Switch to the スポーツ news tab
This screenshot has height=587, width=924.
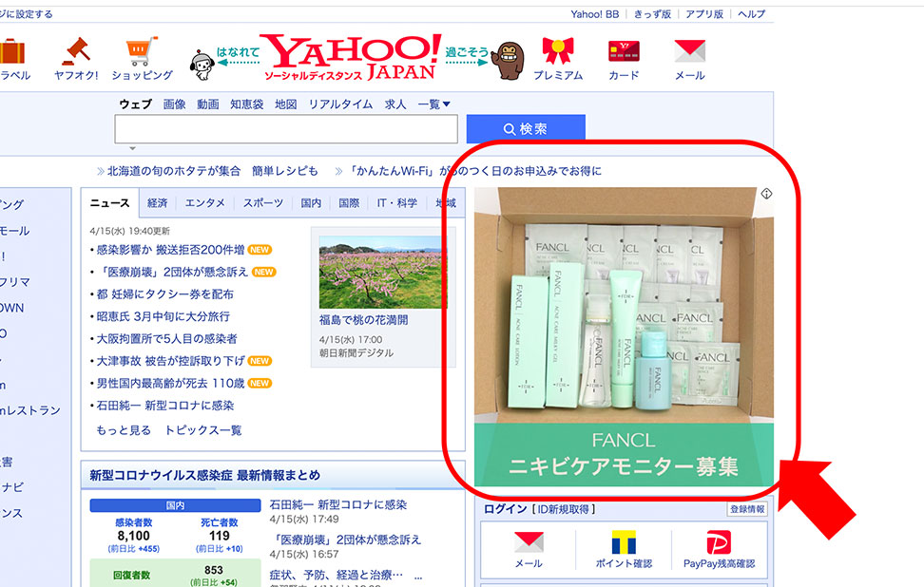pyautogui.click(x=262, y=203)
